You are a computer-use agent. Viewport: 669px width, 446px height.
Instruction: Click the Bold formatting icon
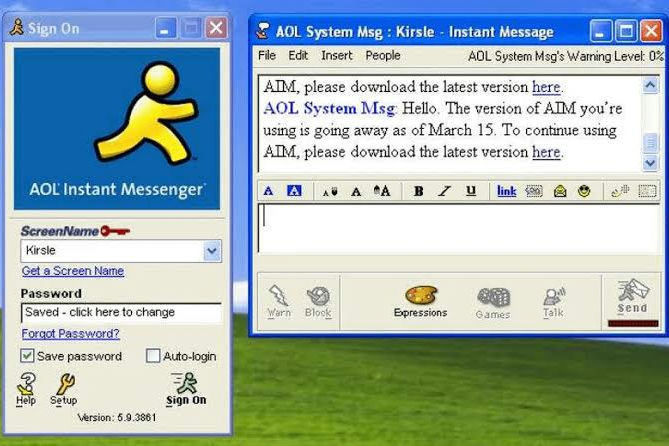[418, 191]
